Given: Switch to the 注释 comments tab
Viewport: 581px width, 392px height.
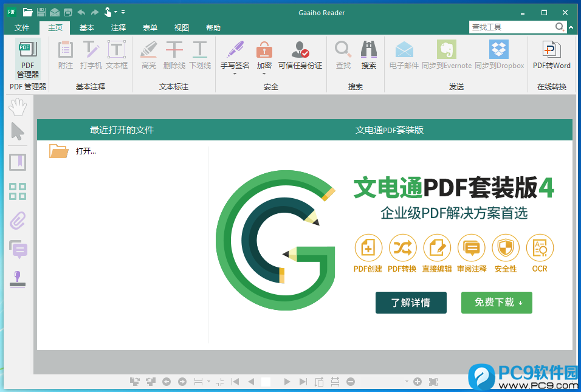Looking at the screenshot, I should (x=119, y=28).
